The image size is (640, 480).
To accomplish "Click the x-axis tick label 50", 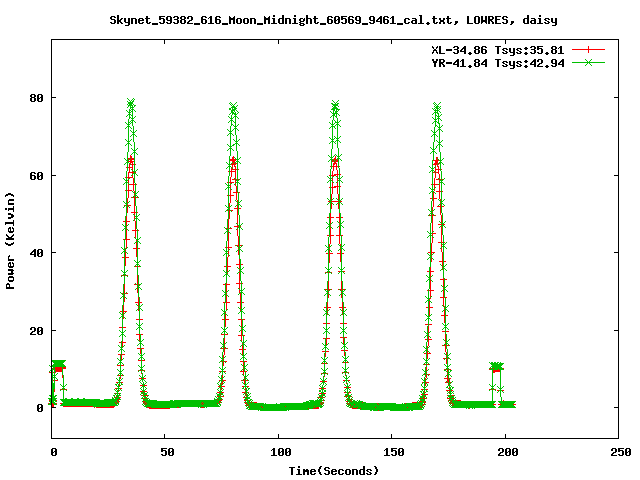I will pos(167,452).
